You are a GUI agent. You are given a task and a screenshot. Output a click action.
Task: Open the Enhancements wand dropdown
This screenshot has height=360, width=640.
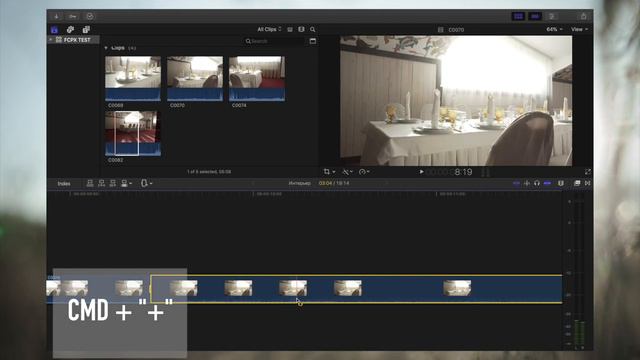(347, 172)
